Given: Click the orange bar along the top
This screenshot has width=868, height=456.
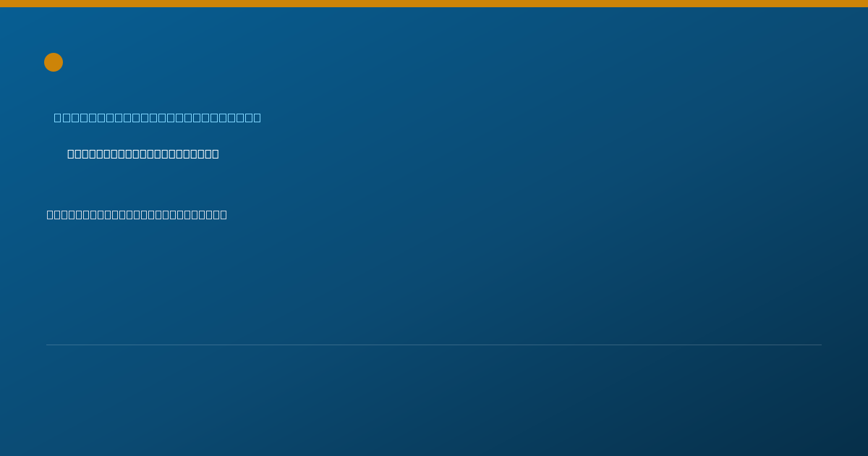Looking at the screenshot, I should (x=434, y=4).
